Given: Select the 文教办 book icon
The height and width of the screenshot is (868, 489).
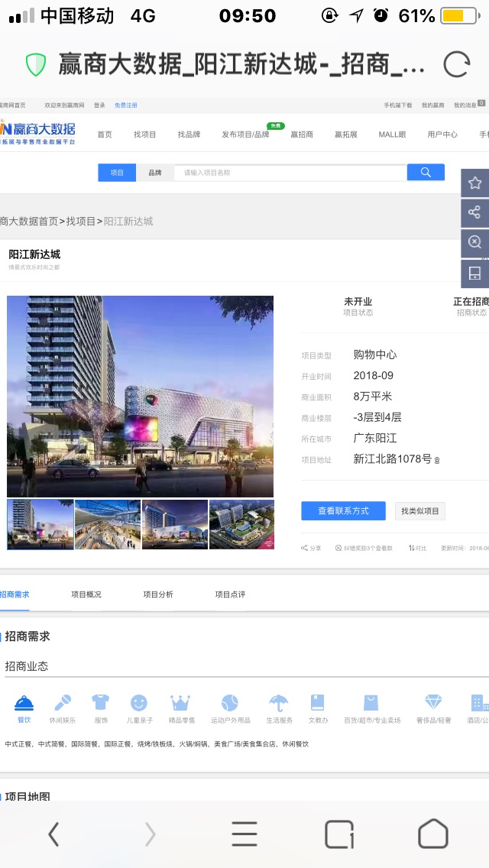Looking at the screenshot, I should [x=317, y=702].
